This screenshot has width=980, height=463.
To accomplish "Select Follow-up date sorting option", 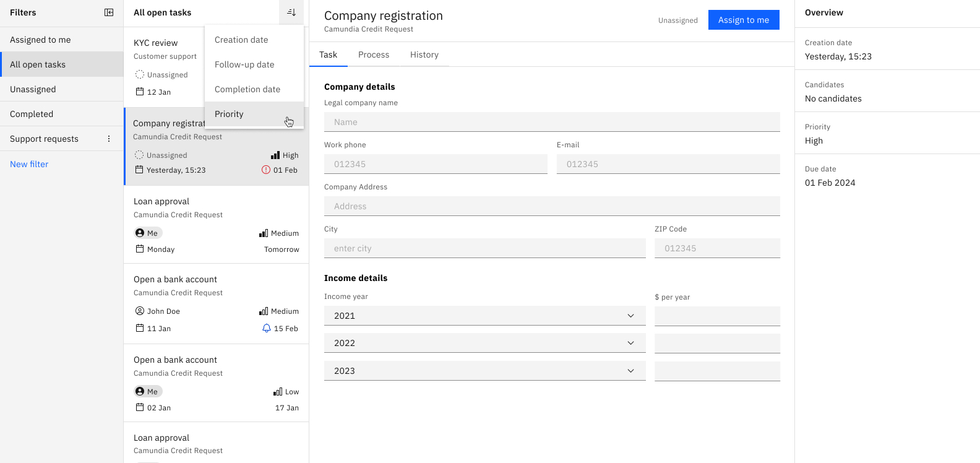I will coord(244,64).
